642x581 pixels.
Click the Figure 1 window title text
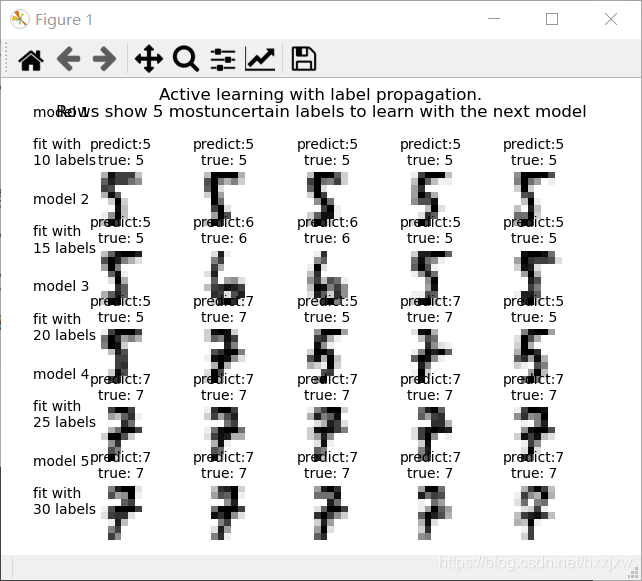64,20
